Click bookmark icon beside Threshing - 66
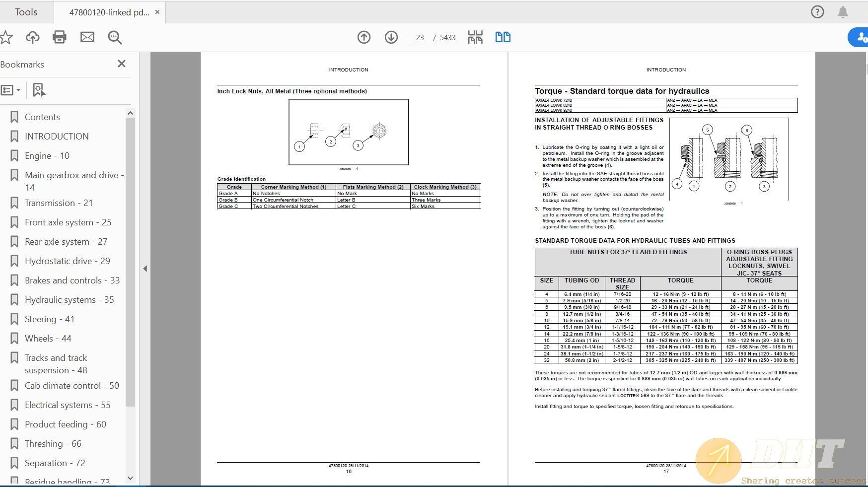 (14, 444)
